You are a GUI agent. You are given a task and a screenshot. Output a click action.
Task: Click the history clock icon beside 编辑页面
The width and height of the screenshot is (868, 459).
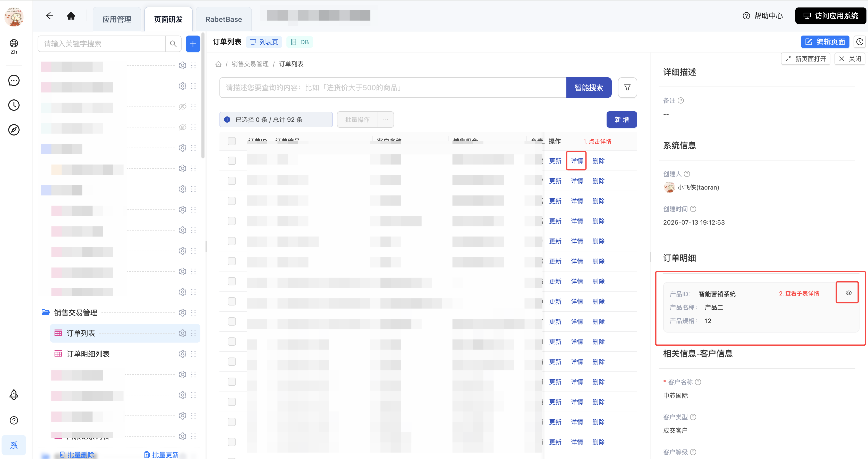point(860,42)
